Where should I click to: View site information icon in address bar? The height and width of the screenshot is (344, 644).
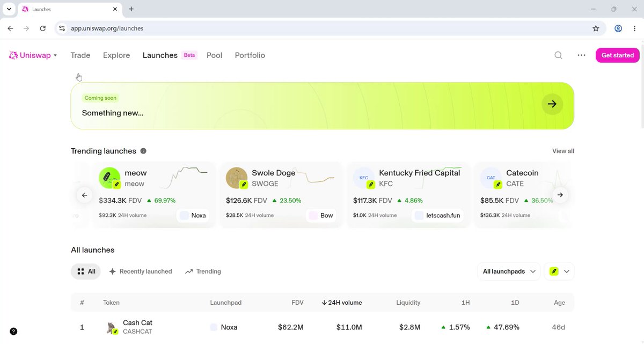(x=62, y=28)
